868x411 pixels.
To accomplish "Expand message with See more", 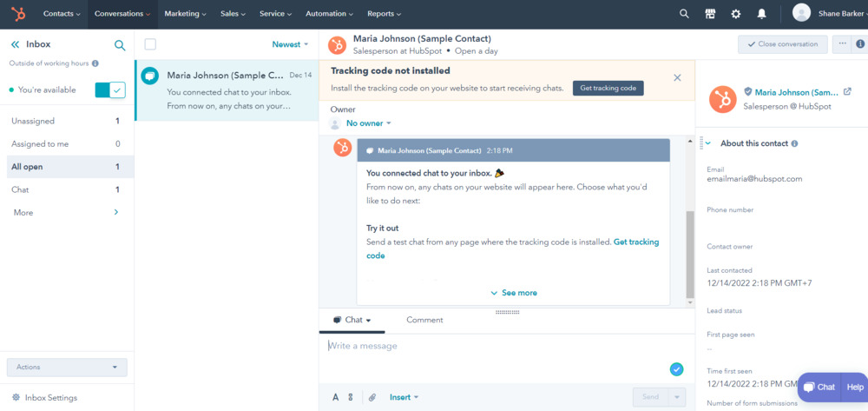I will (514, 293).
